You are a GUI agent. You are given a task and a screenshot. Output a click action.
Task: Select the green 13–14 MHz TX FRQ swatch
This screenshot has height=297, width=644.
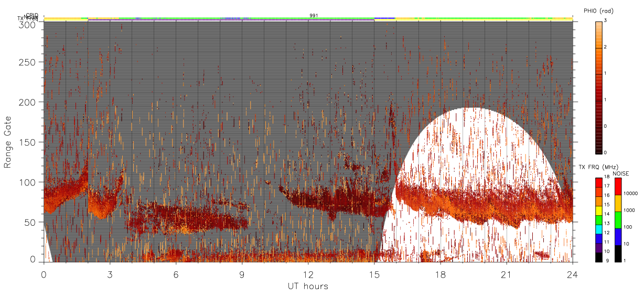(x=599, y=219)
